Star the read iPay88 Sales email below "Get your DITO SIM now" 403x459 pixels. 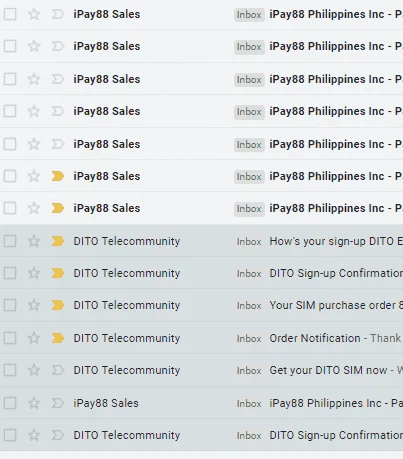click(34, 403)
